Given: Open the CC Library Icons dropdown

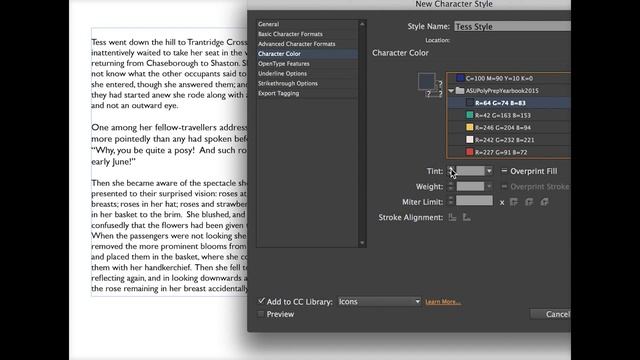Looking at the screenshot, I should tap(379, 302).
